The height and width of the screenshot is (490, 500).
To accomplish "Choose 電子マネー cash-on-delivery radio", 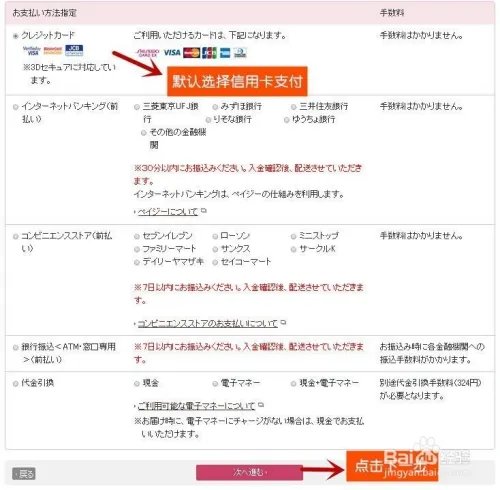I will (x=215, y=384).
